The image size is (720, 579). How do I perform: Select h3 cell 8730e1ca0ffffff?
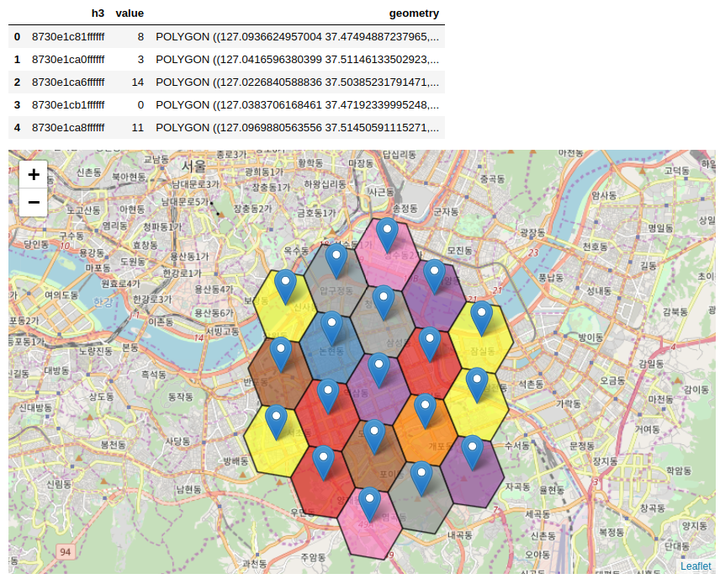68,59
